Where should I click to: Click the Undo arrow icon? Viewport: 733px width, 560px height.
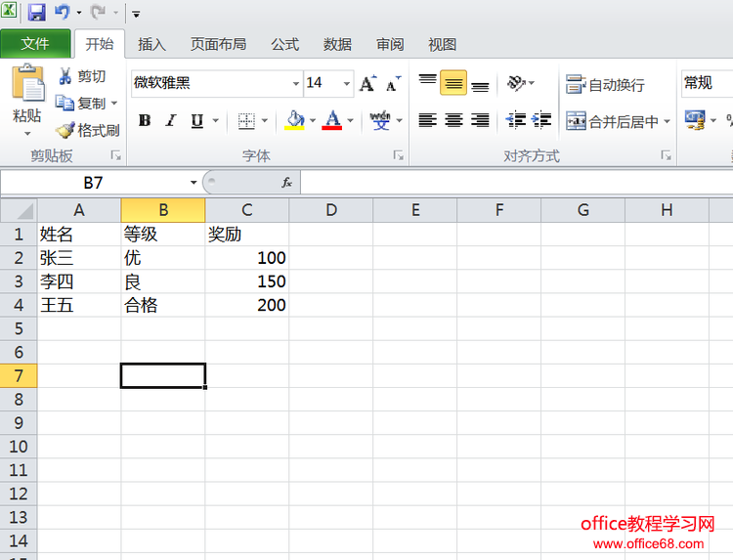coord(63,12)
